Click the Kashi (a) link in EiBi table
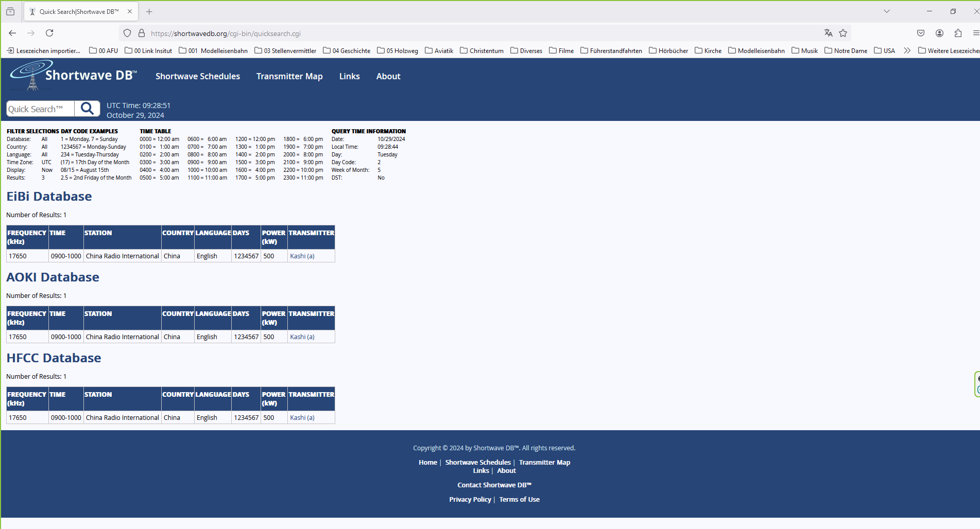Screen dimensions: 980x529 tap(302, 256)
